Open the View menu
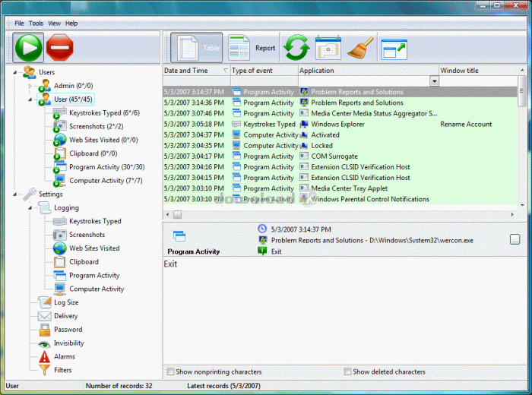Screen dimensions: 532x395 [x=54, y=24]
